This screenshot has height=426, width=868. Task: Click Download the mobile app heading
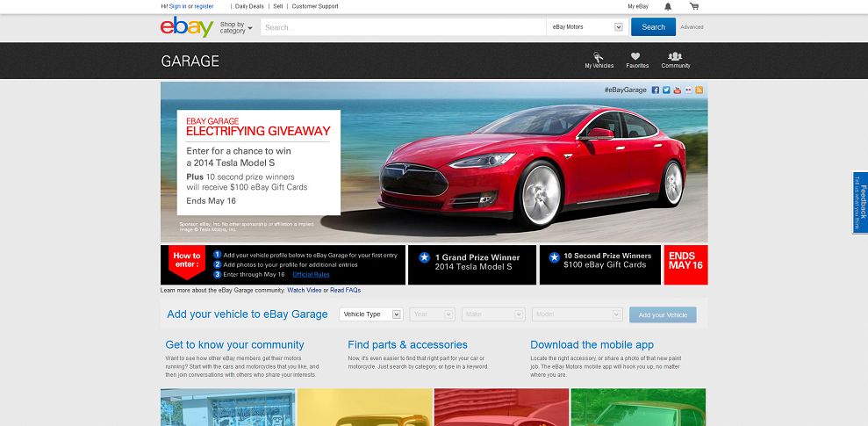click(592, 344)
